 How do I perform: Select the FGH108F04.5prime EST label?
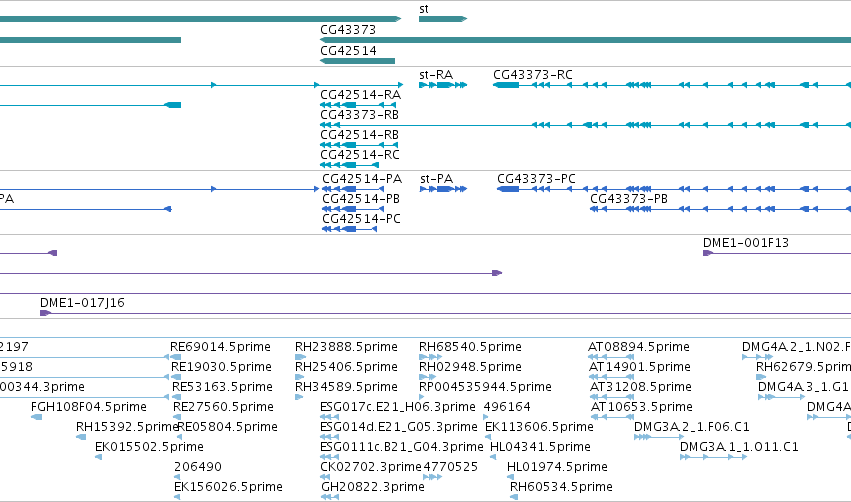pos(89,407)
